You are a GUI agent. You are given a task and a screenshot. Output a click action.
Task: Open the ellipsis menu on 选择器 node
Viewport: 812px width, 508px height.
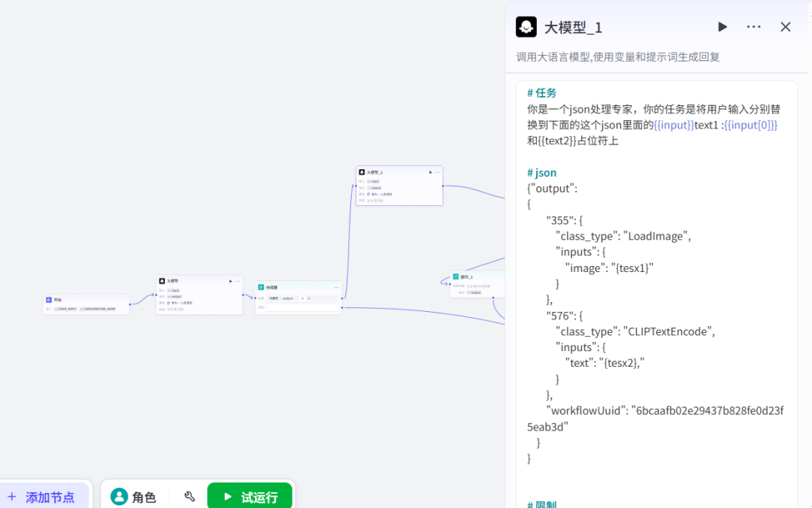pyautogui.click(x=336, y=287)
